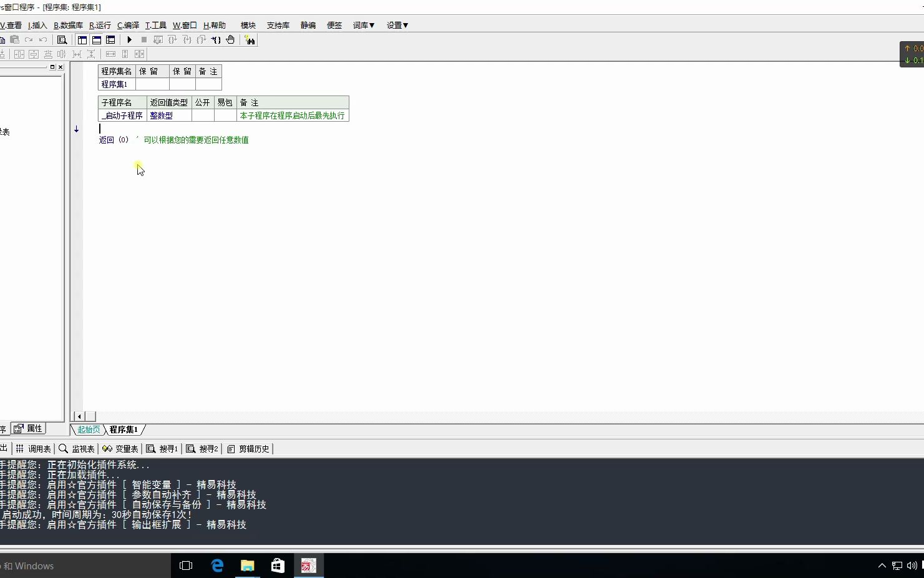This screenshot has height=578, width=924.
Task: Toggle the left work panel layout icon
Action: pos(82,40)
